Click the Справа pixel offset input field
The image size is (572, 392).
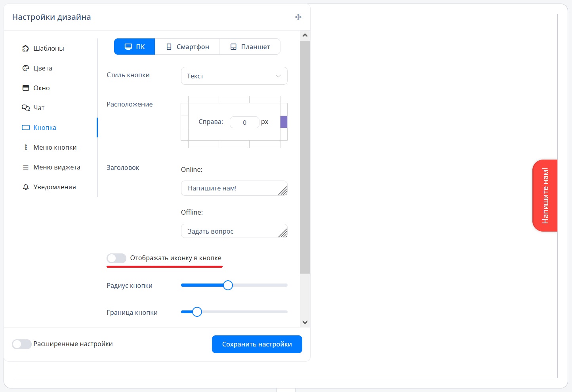[244, 122]
